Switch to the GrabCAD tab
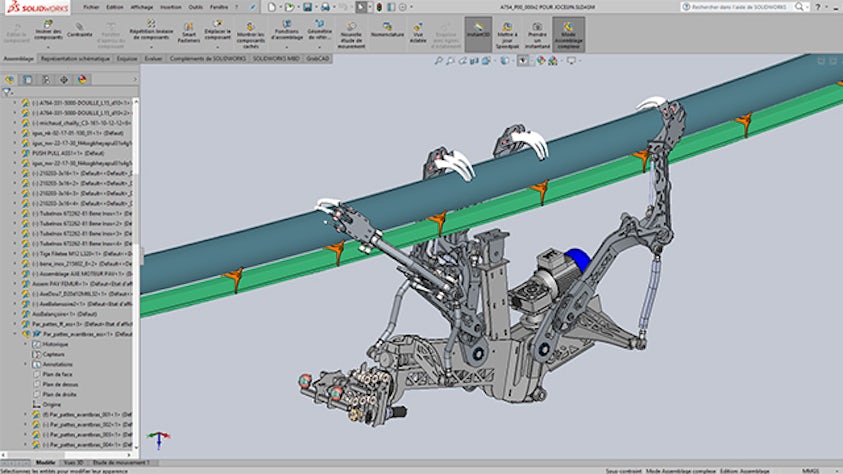 click(318, 59)
